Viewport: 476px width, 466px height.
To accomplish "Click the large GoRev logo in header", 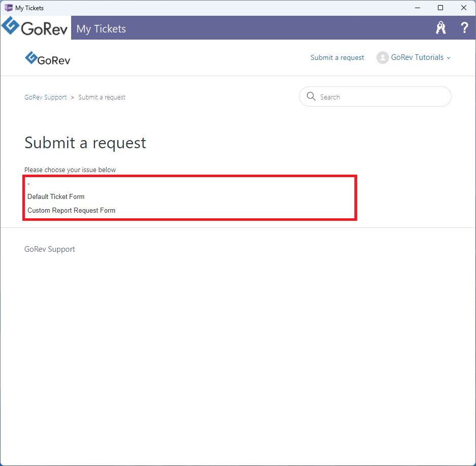I will pyautogui.click(x=35, y=27).
